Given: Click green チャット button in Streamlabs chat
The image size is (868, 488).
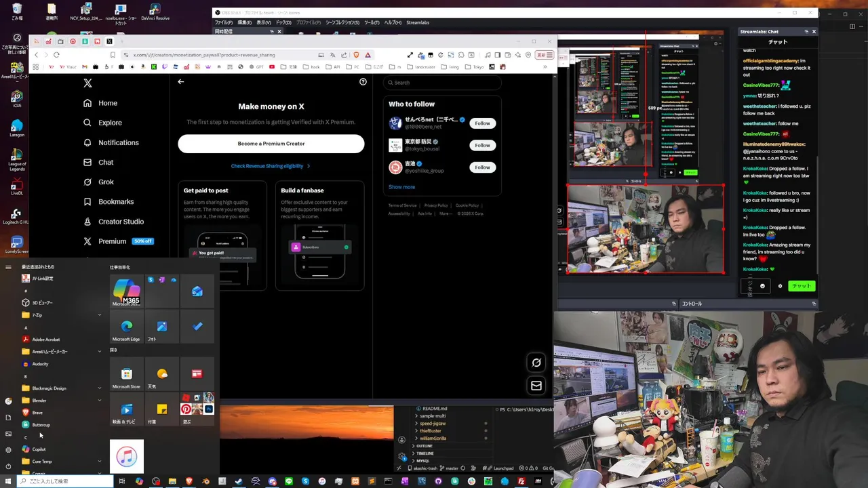Looking at the screenshot, I should (802, 286).
